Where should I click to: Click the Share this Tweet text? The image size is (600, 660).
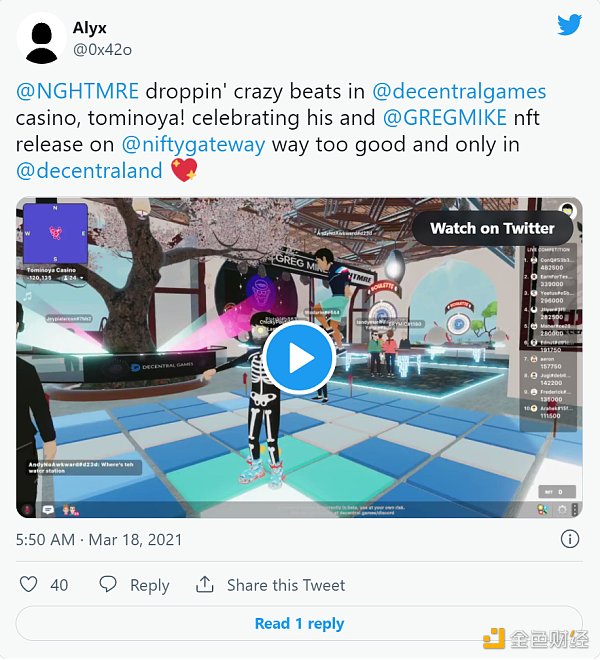coord(286,585)
